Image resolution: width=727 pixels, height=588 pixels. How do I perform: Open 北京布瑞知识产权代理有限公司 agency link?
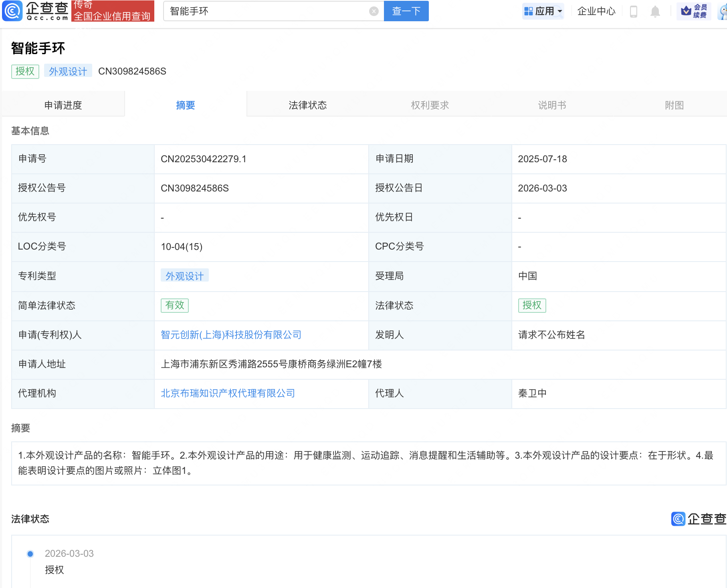(x=227, y=393)
